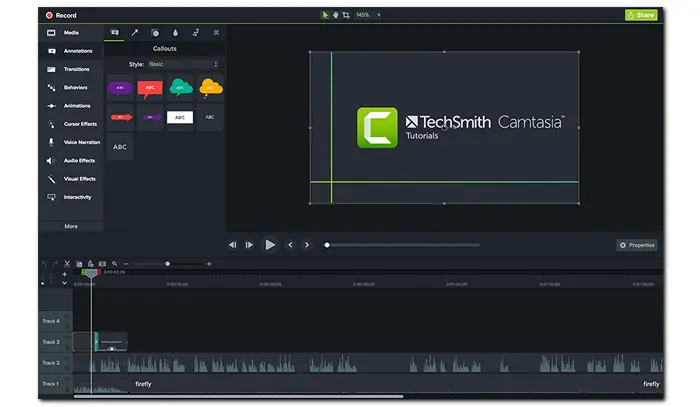This screenshot has width=700, height=407.
Task: Open the Animations panel
Action: [71, 106]
